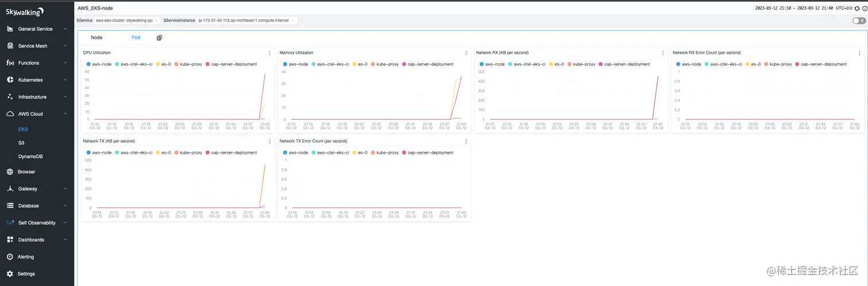The height and width of the screenshot is (286, 868).
Task: Select DynamoDB under AWS Cloud
Action: point(30,156)
